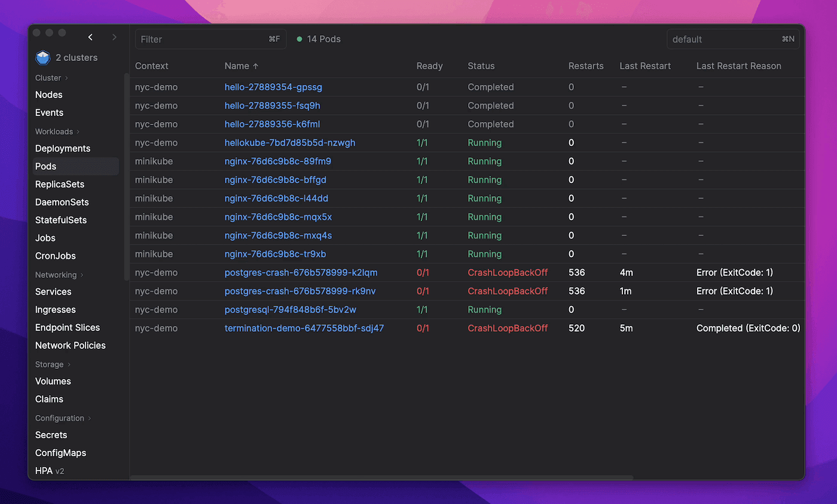
Task: Open pod hellokube-7bd7d85b5d-nzwgh
Action: [289, 142]
